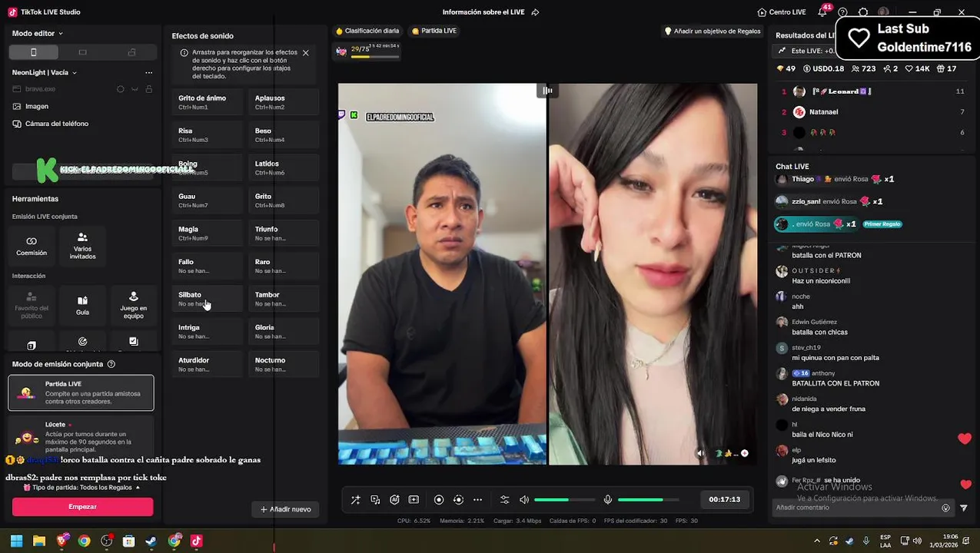This screenshot has width=980, height=553.
Task: Share via Información sobre el LIVE icon
Action: (x=535, y=12)
